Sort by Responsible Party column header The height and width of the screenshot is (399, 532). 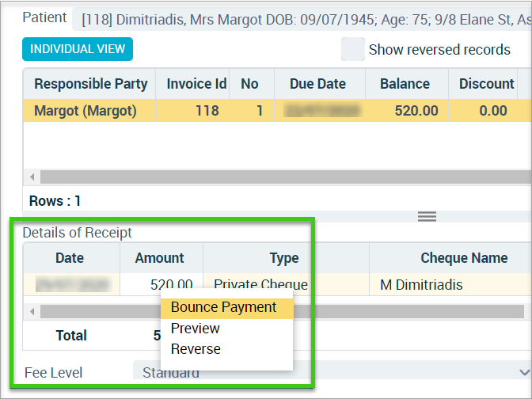tap(90, 84)
